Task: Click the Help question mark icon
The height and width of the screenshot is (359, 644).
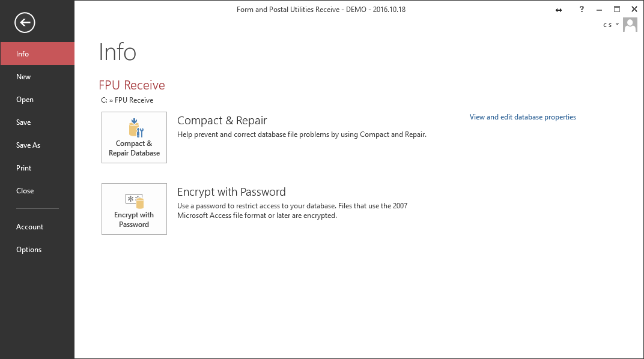Action: pos(582,10)
